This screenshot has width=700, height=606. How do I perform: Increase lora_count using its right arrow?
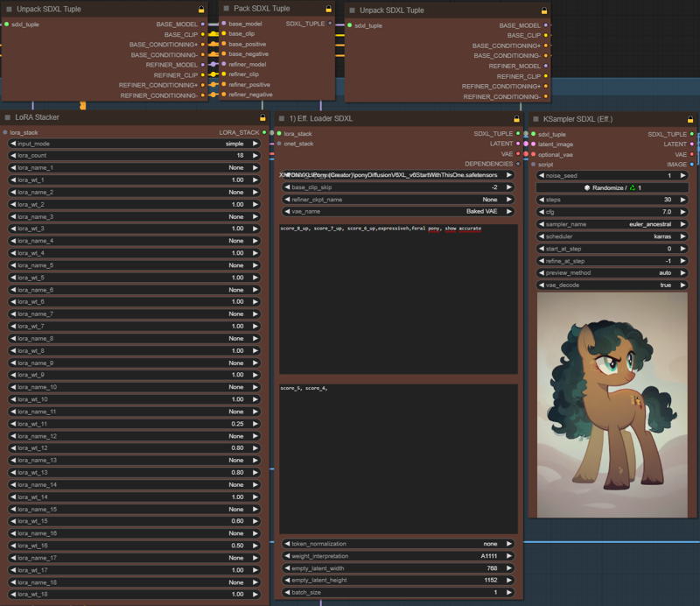point(255,156)
